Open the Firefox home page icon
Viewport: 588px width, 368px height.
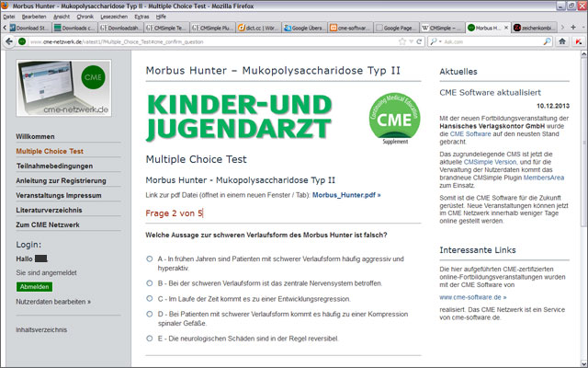(561, 41)
